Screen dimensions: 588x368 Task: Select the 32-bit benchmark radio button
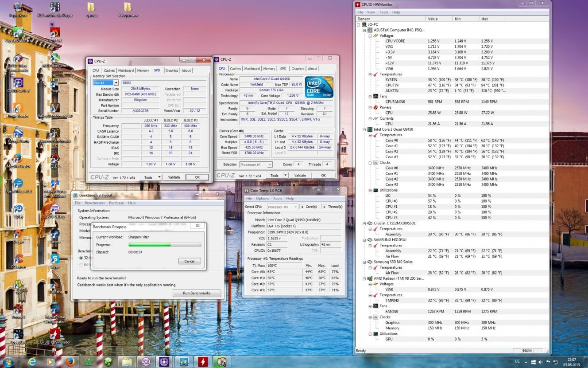point(81,258)
